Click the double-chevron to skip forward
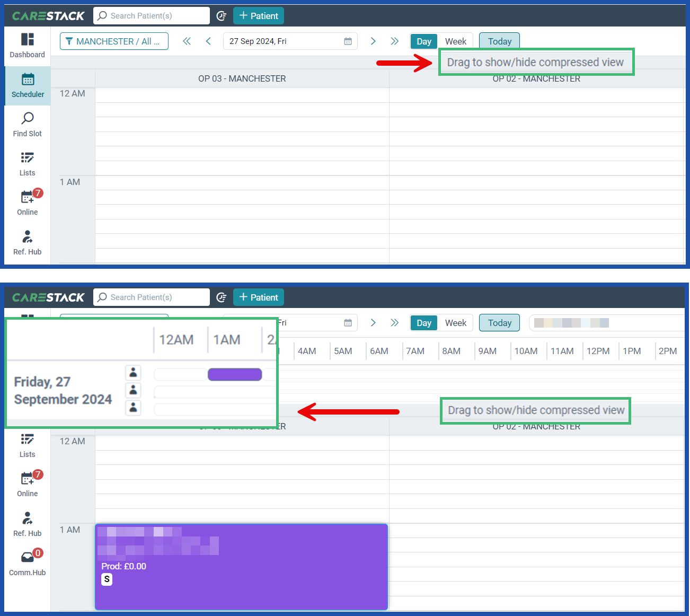This screenshot has height=616, width=690. pyautogui.click(x=394, y=41)
